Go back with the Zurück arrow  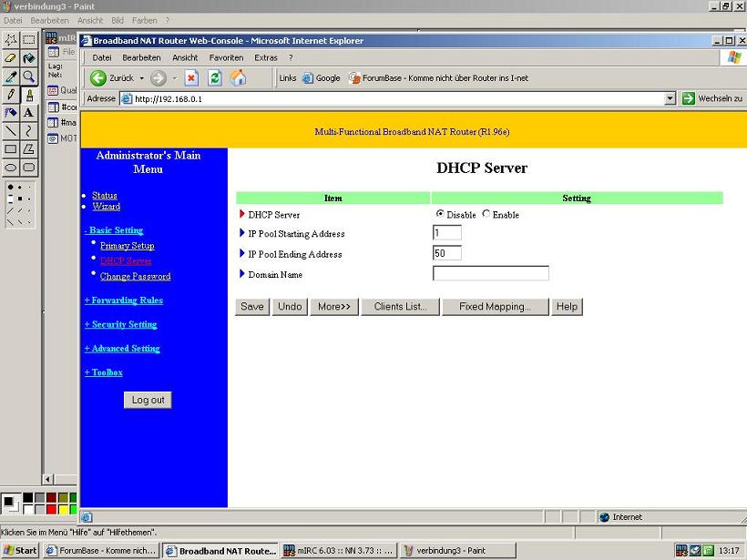[112, 78]
